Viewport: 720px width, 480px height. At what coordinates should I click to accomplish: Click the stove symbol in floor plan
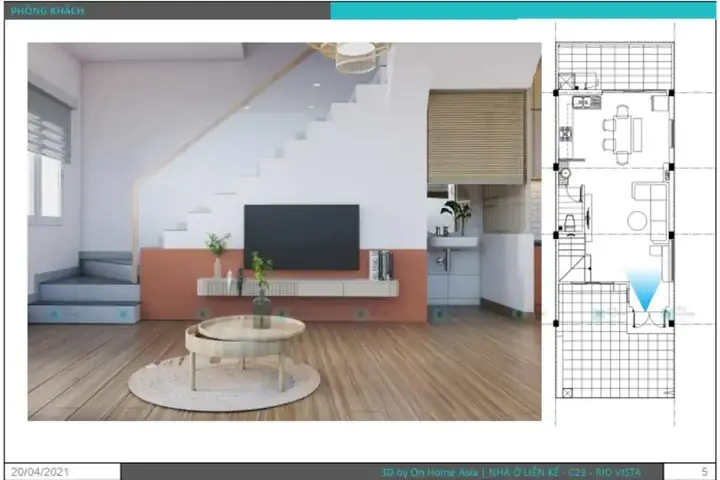pos(566,134)
